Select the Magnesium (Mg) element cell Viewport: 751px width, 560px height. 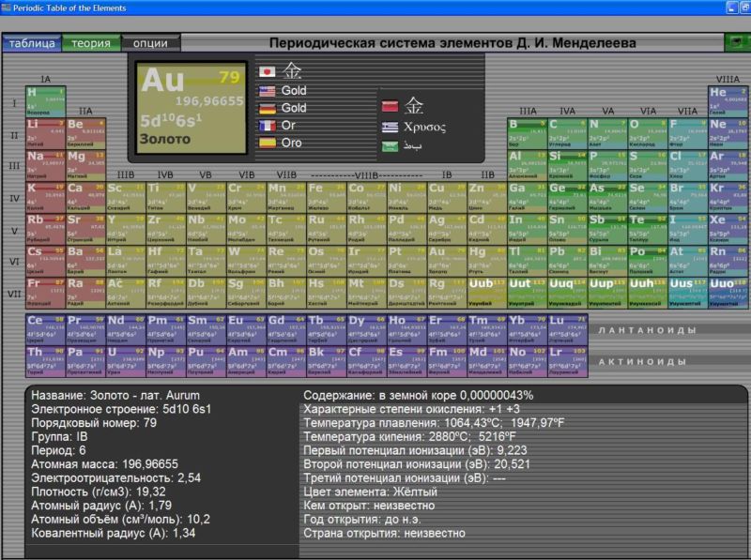coord(86,166)
